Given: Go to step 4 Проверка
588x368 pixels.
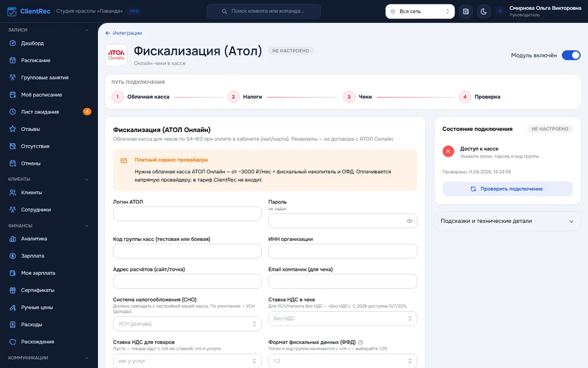Looking at the screenshot, I should 480,97.
